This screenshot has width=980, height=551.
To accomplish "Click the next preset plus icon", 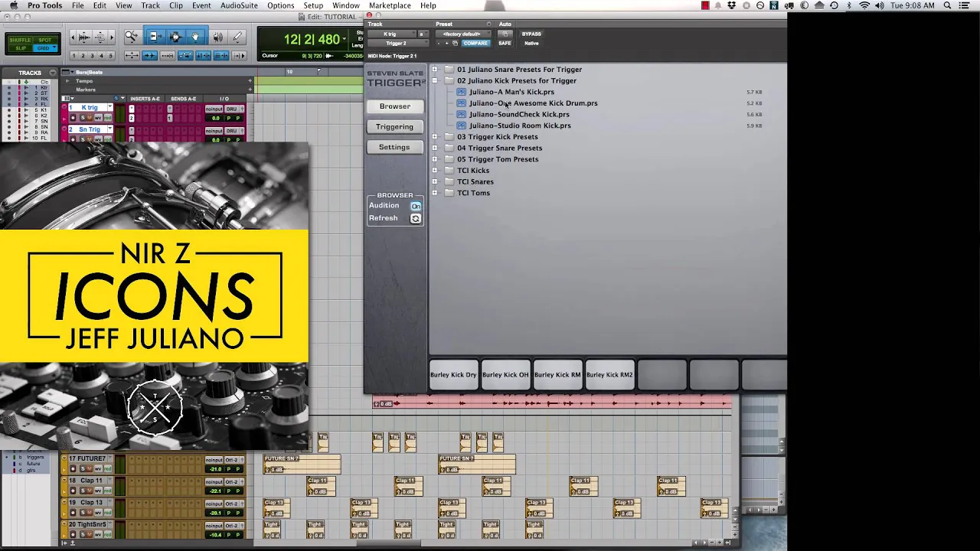I will point(446,44).
